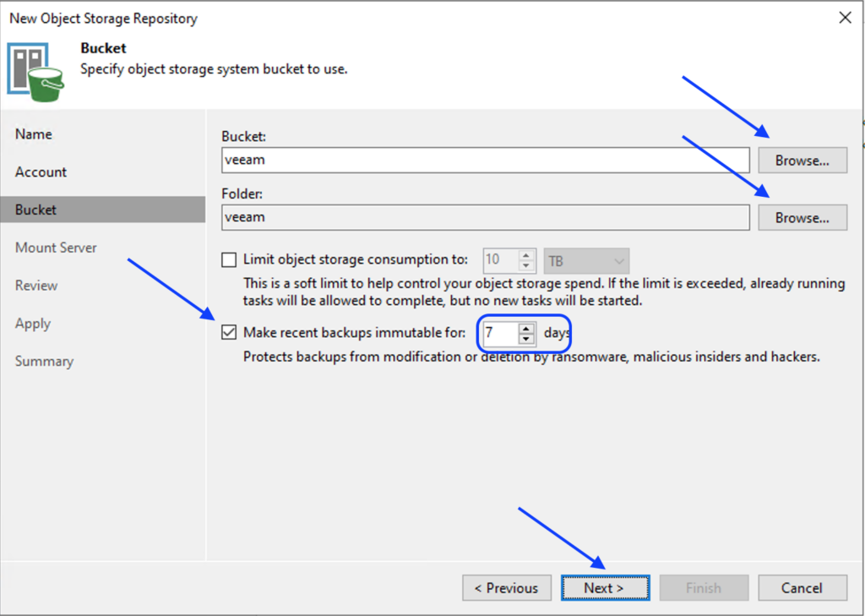This screenshot has width=865, height=616.
Task: Cancel the repository wizard
Action: pyautogui.click(x=802, y=588)
